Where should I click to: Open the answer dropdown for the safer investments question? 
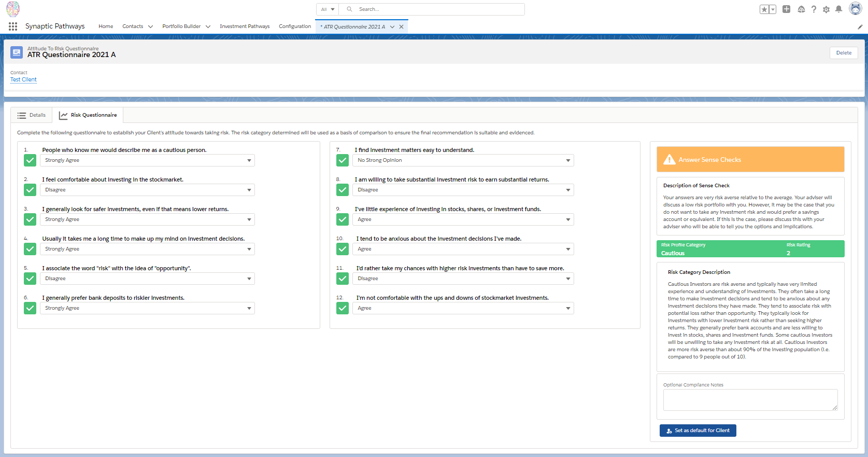point(148,219)
